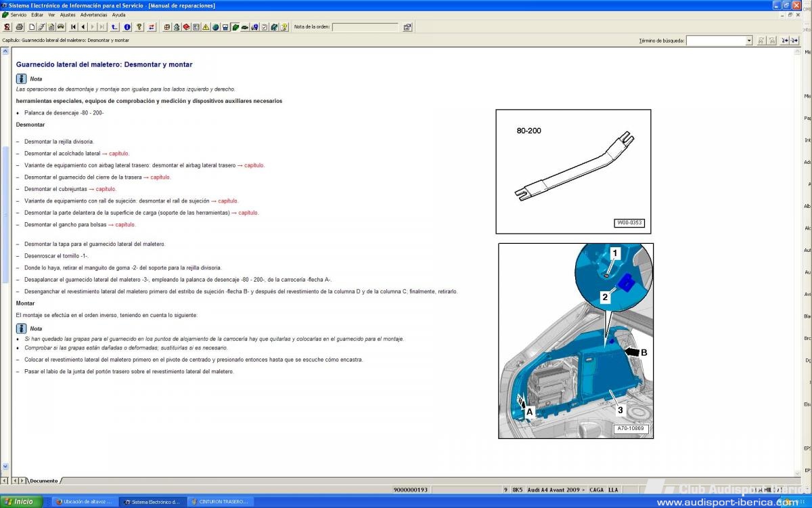Screen dimensions: 812x508
Task: Click the blue information circle toolbar icon
Action: click(x=127, y=27)
